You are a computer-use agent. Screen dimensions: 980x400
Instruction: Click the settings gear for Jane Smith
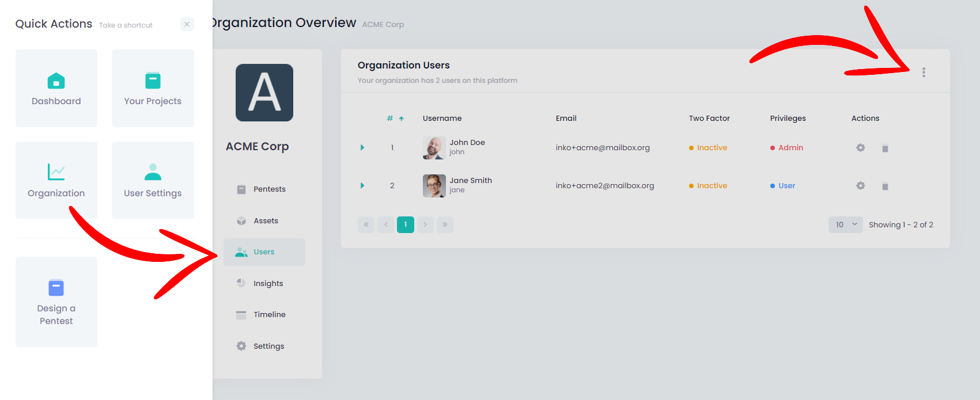860,186
